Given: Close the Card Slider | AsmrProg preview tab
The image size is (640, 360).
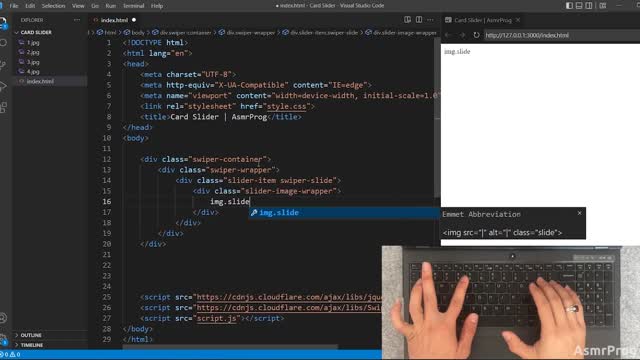Looking at the screenshot, I should [x=518, y=20].
